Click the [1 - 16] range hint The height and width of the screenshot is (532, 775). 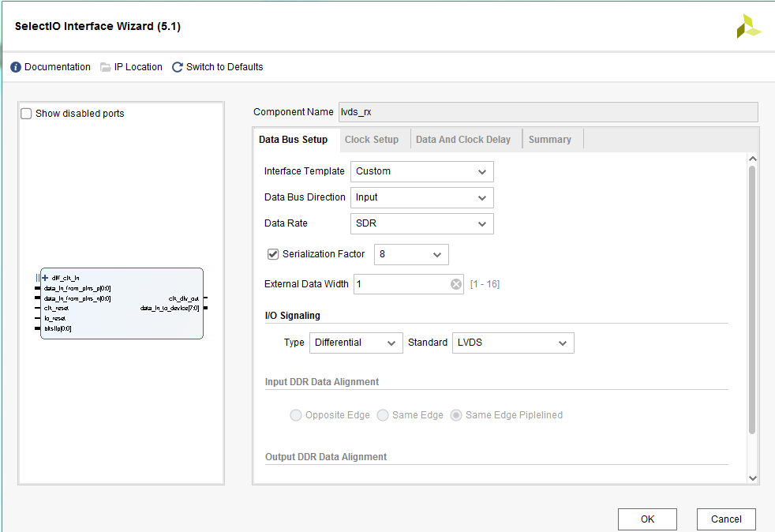(485, 284)
